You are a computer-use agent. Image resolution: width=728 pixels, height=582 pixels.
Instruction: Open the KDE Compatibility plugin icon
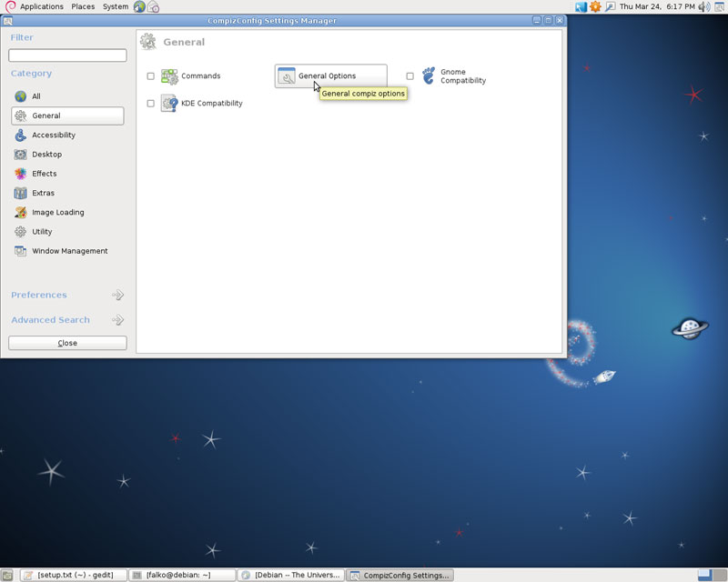tap(169, 103)
